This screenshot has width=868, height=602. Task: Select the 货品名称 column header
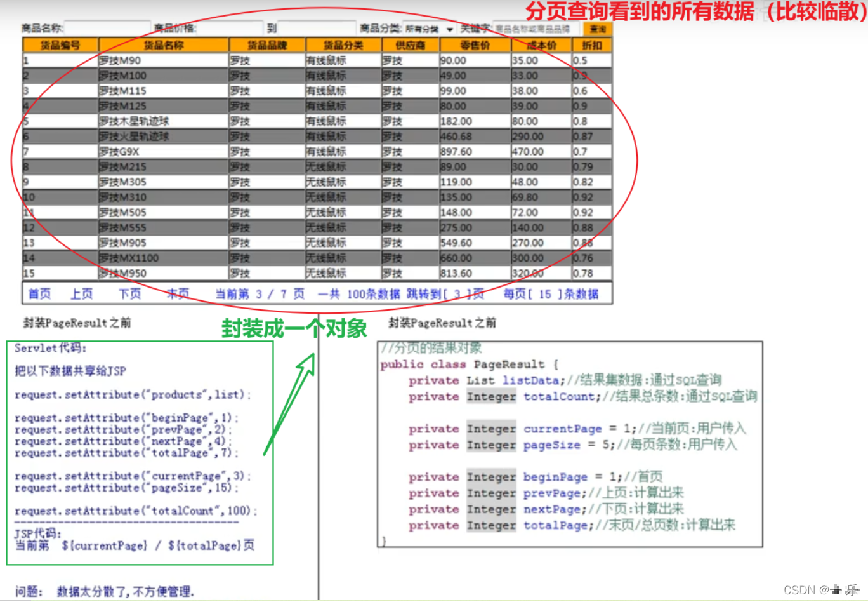(164, 45)
